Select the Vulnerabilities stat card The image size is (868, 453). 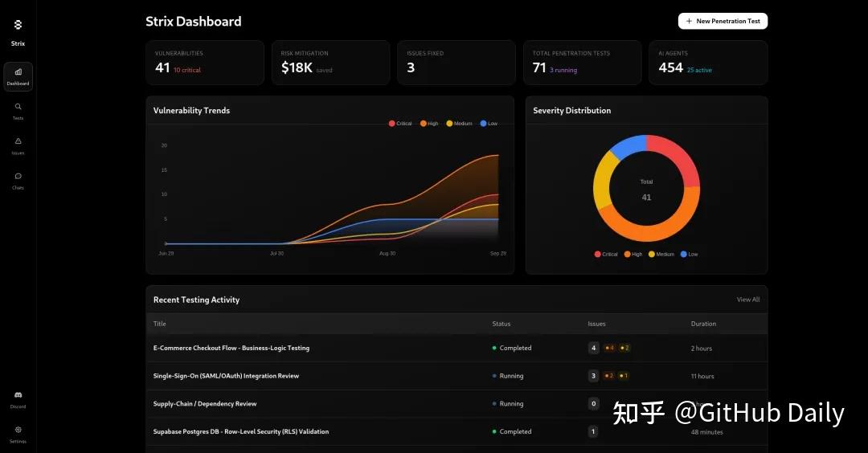[205, 63]
